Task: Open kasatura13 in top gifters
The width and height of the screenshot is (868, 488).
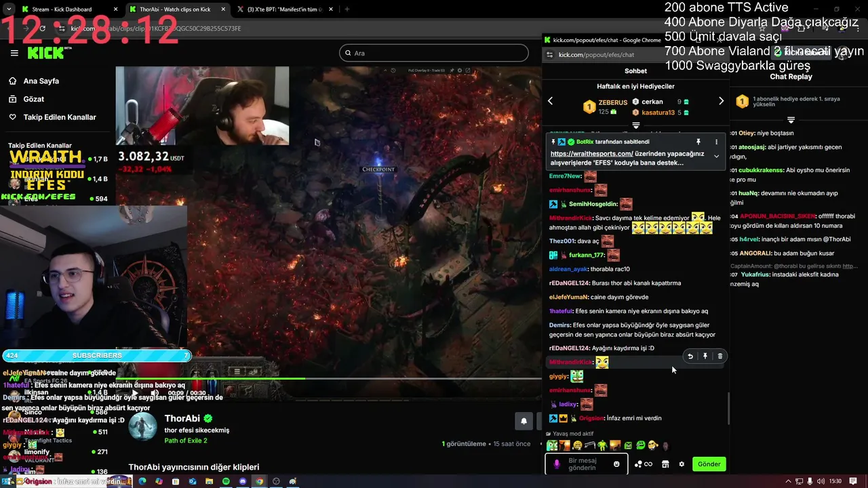Action: click(658, 113)
